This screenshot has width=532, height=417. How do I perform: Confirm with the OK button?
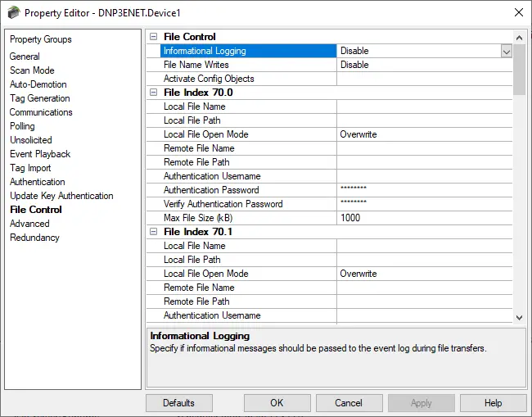click(x=277, y=403)
